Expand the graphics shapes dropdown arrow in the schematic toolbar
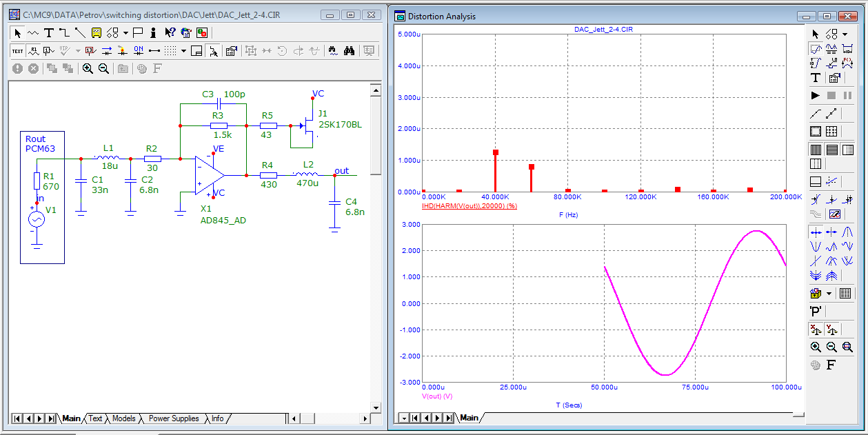This screenshot has height=435, width=868. coord(125,32)
